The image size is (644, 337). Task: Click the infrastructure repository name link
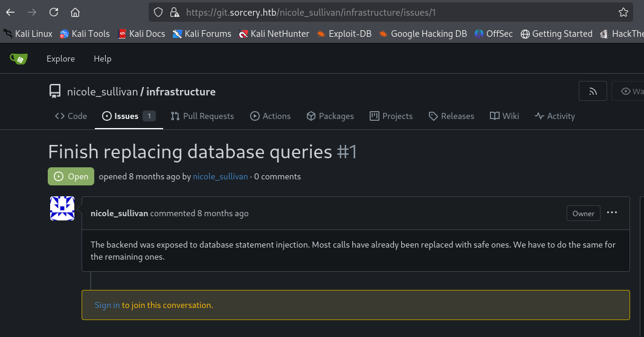pyautogui.click(x=181, y=92)
